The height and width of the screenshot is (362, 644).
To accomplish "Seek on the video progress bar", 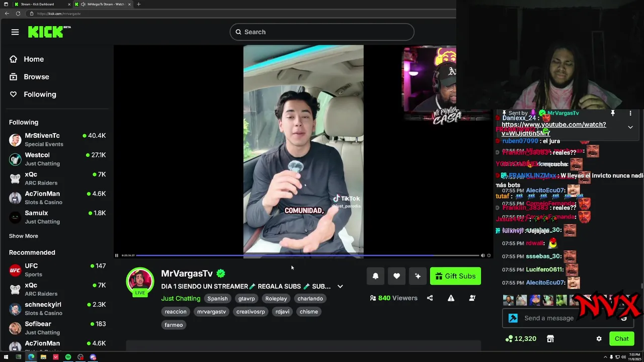I will [x=307, y=255].
